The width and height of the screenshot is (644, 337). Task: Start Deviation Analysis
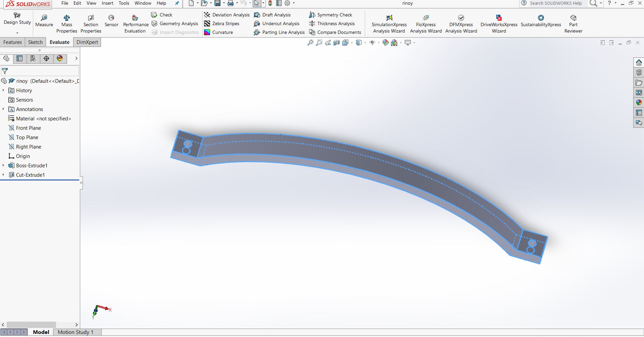[x=227, y=15]
